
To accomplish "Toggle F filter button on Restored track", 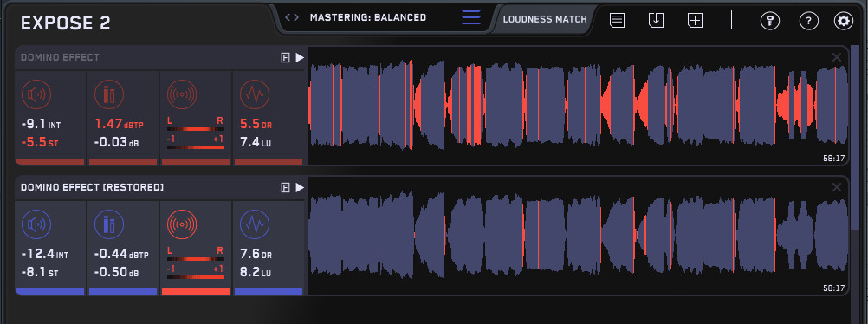I will click(286, 188).
